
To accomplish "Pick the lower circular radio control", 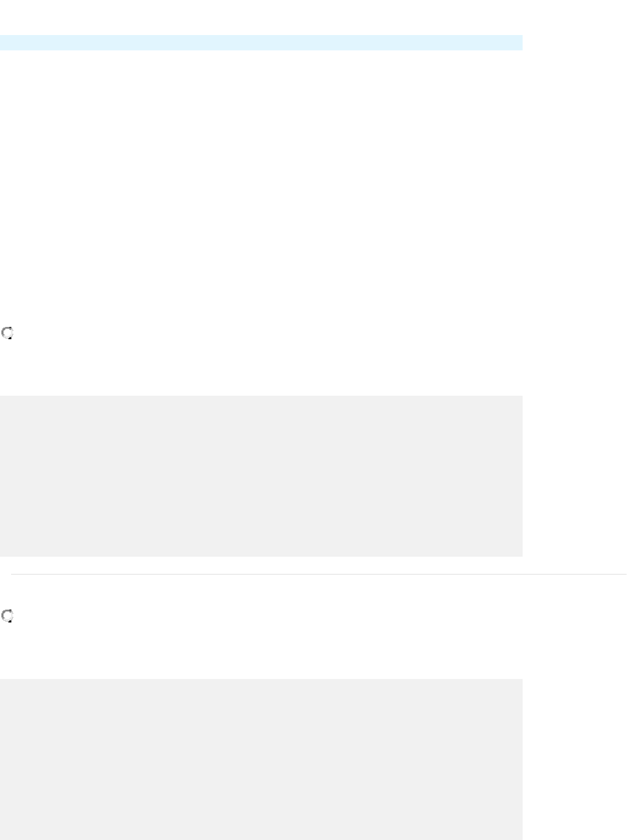I will coord(7,616).
